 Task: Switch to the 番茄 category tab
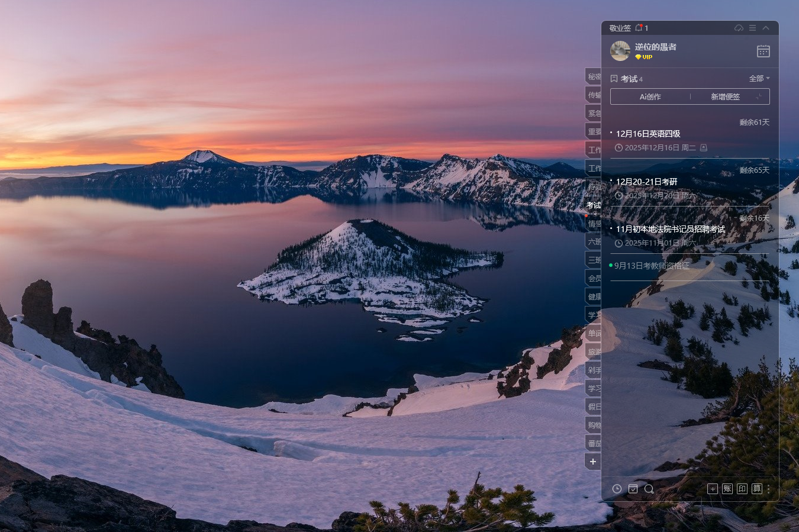click(x=594, y=443)
